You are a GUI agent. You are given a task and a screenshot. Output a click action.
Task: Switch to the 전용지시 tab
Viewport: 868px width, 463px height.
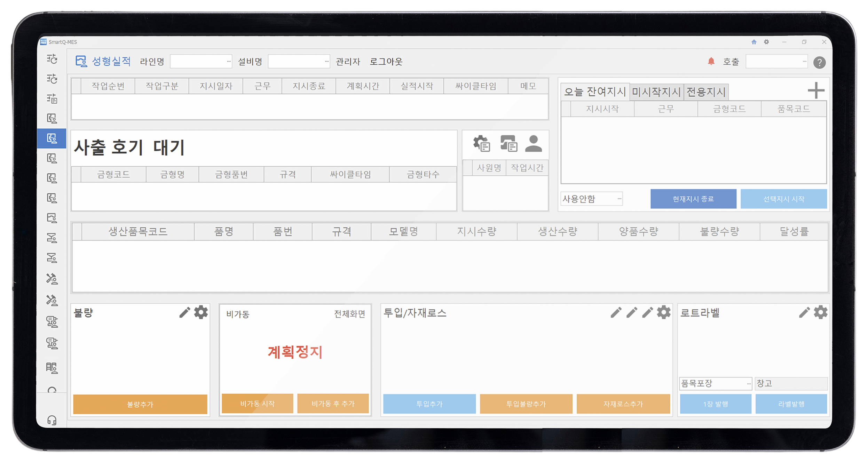coord(706,92)
